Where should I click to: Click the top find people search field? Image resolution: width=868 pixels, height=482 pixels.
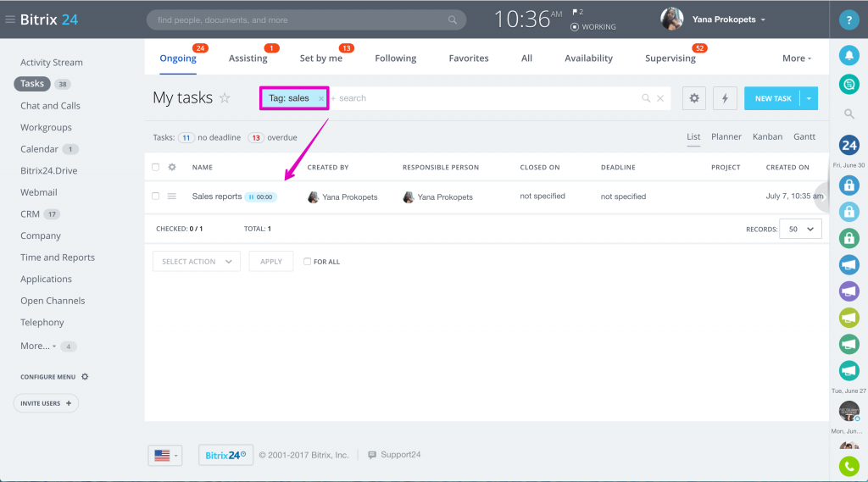click(x=306, y=20)
